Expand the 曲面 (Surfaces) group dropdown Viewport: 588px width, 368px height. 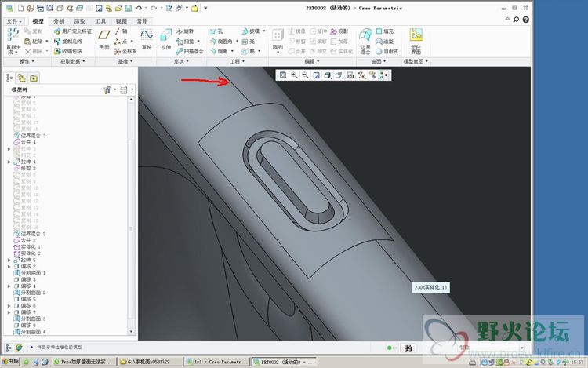[379, 61]
